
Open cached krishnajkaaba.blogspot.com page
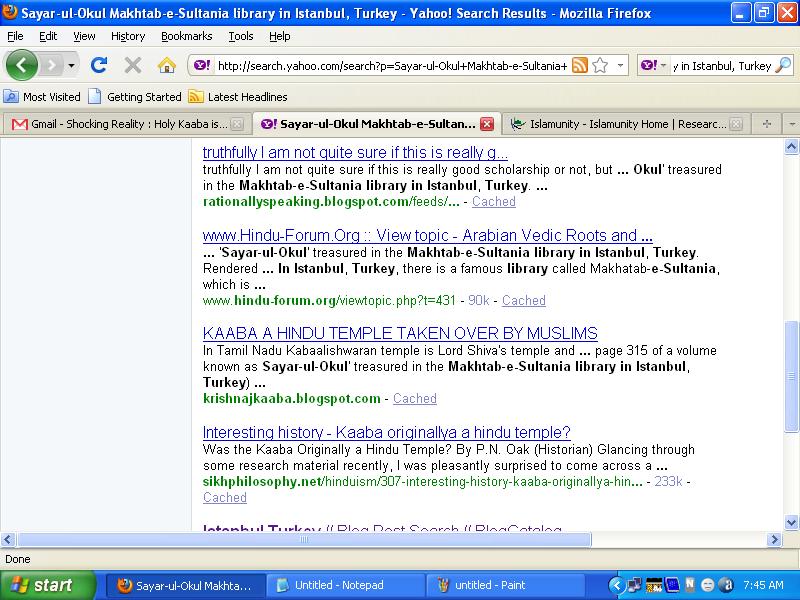coord(415,398)
